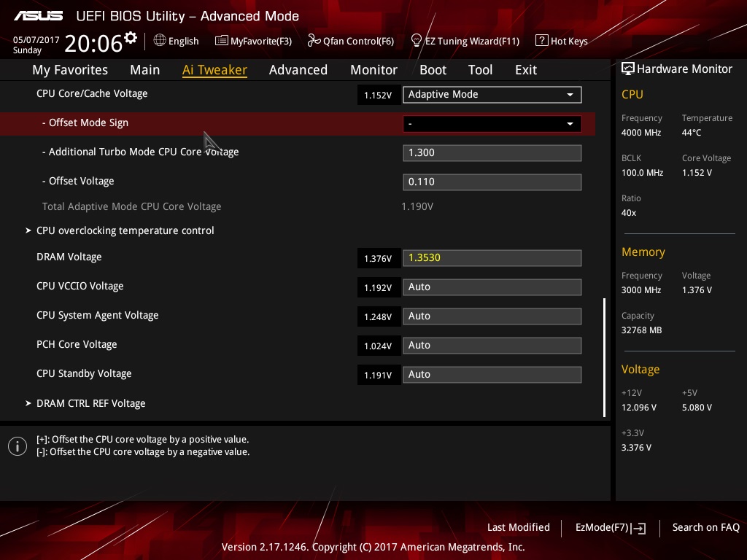Click the memory capacity 32768 MB value
Screen dimensions: 747x560
pyautogui.click(x=641, y=330)
